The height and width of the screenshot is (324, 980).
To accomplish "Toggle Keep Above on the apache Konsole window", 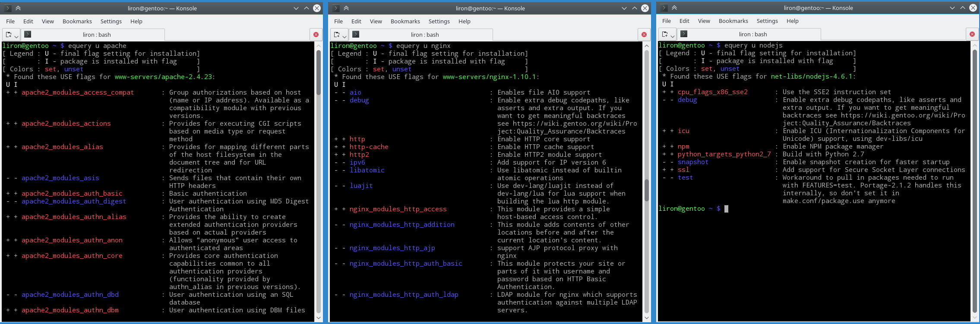I will pyautogui.click(x=18, y=8).
